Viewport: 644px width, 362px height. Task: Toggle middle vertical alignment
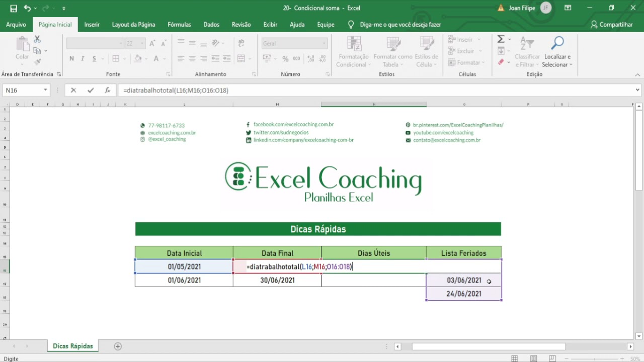click(x=192, y=43)
